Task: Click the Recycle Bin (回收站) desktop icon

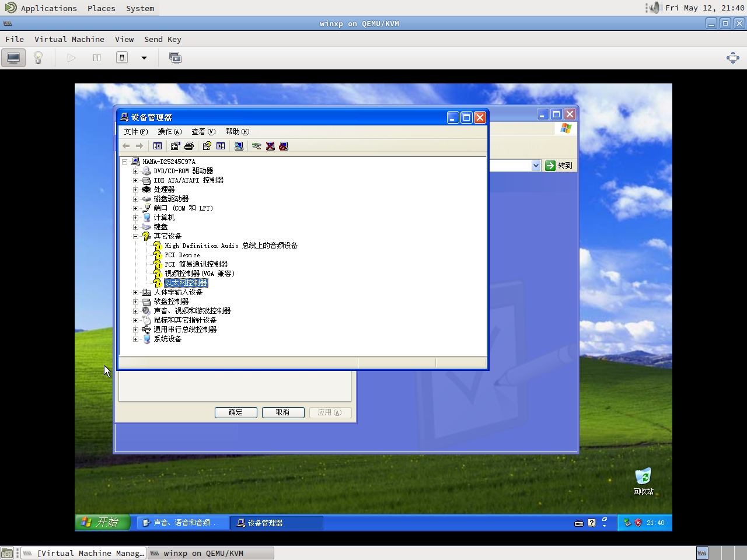Action: [x=643, y=481]
